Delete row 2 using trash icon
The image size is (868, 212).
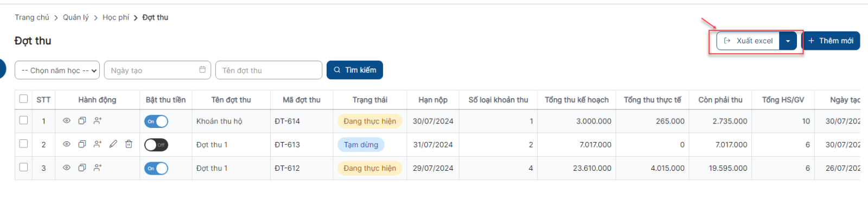129,144
